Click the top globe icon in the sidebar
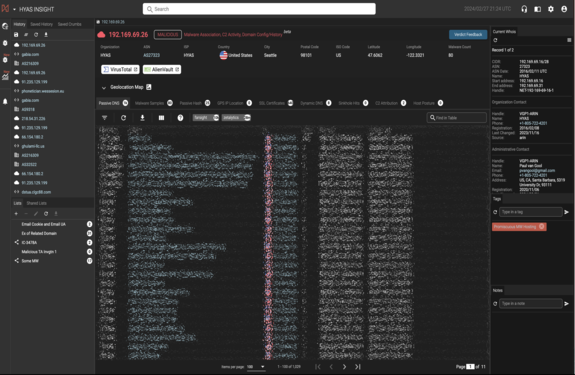575x375 pixels. (x=5, y=26)
